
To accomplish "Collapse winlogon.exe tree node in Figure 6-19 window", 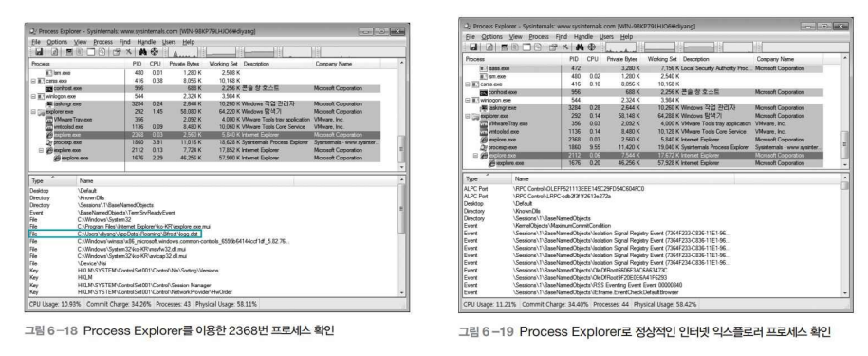I will tap(468, 101).
